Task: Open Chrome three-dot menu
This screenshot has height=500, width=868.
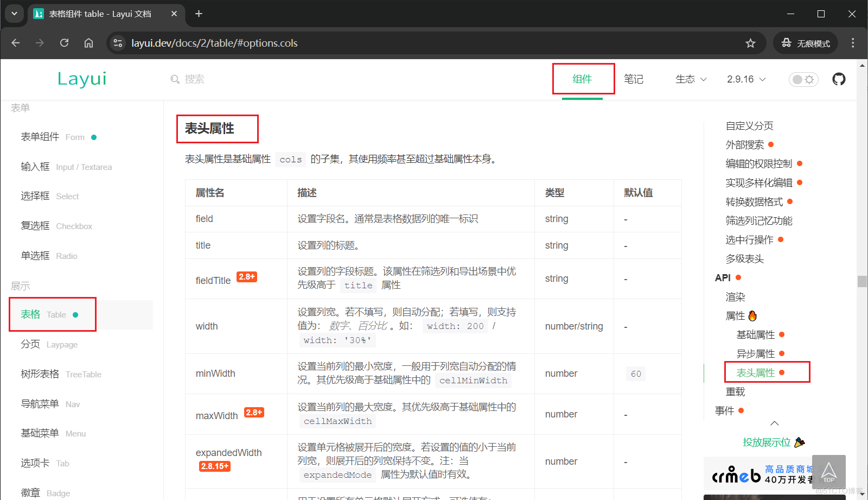Action: (x=853, y=43)
